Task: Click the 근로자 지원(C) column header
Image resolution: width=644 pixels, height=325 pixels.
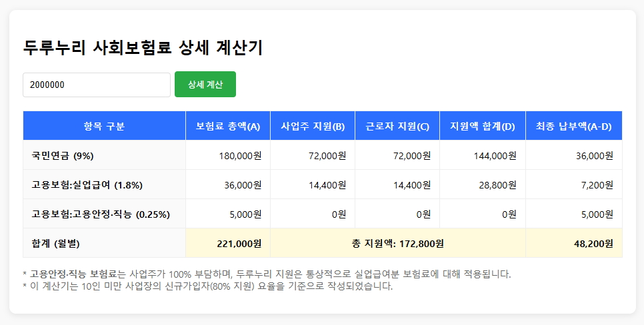Action: (x=397, y=126)
